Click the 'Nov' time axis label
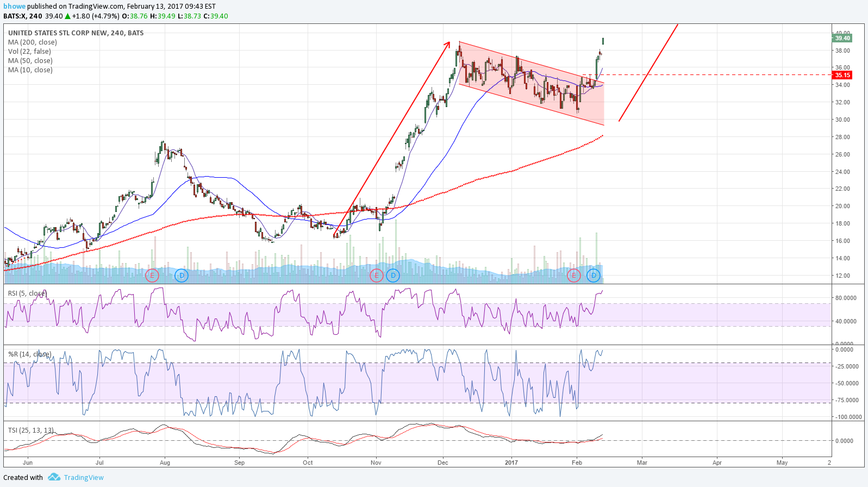The width and height of the screenshot is (868, 487). coord(376,463)
